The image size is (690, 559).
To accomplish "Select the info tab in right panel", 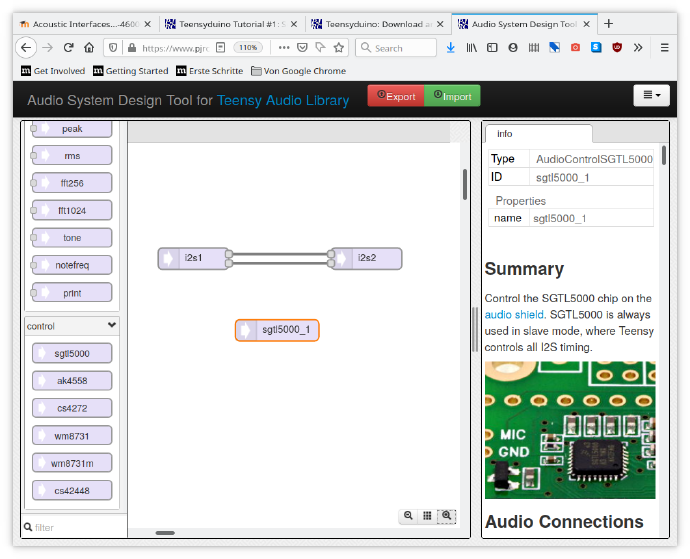I will coord(505,133).
